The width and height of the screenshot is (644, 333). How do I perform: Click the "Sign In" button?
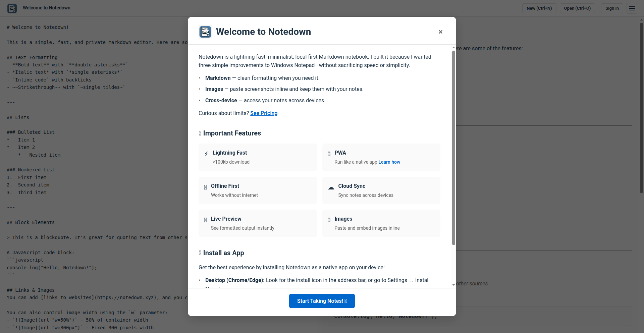point(612,8)
